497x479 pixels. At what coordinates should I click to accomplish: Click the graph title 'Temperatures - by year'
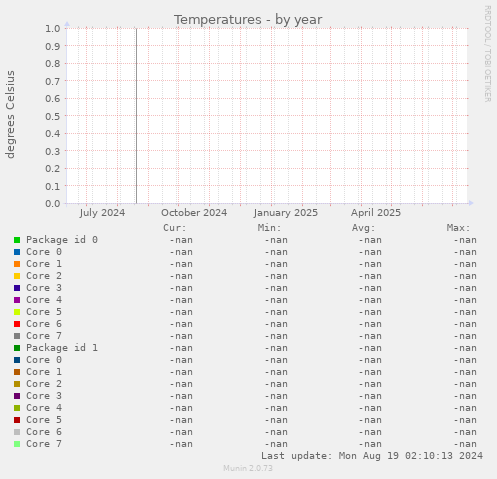coord(248,20)
